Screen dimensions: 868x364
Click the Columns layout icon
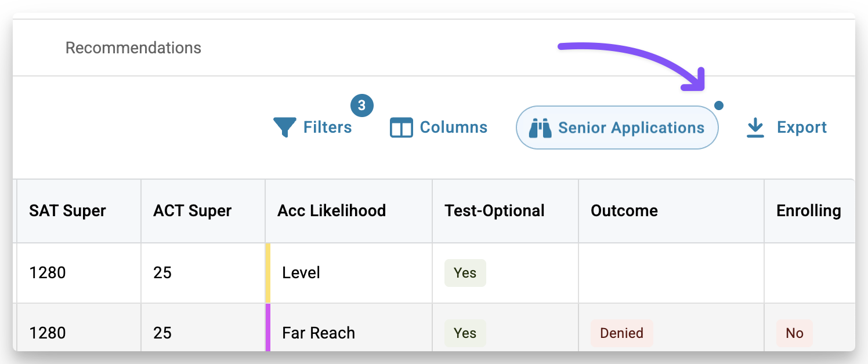click(402, 128)
